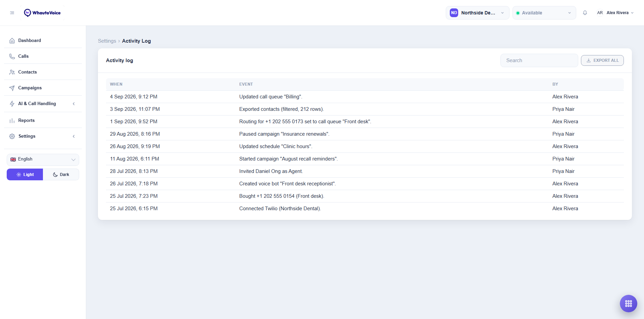Viewport: 644px width, 319px height.
Task: Click the Settings gear icon
Action: click(x=12, y=136)
